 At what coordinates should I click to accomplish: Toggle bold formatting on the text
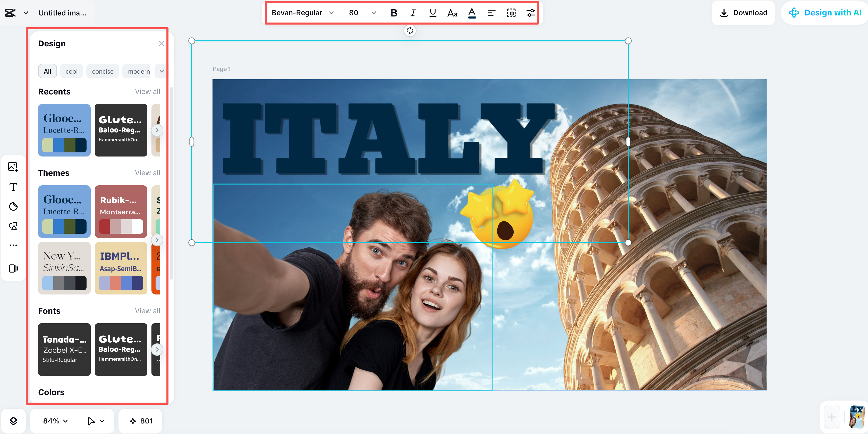pyautogui.click(x=393, y=13)
